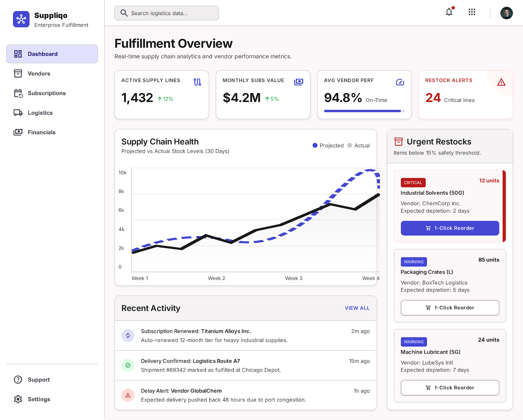Click the Restock Alerts warning triangle
Image resolution: width=523 pixels, height=420 pixels.
tap(501, 82)
